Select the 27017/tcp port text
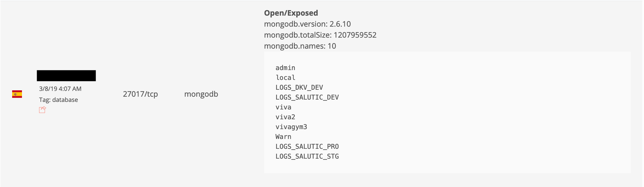The width and height of the screenshot is (644, 187). (x=140, y=94)
